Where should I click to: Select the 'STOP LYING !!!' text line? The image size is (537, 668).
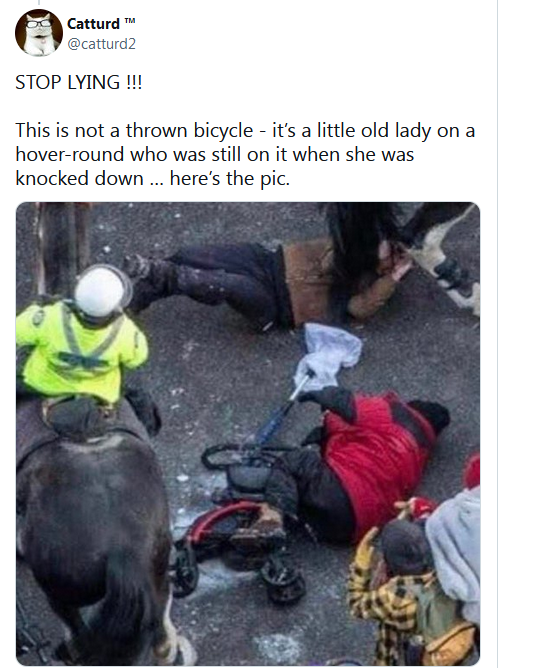78,82
